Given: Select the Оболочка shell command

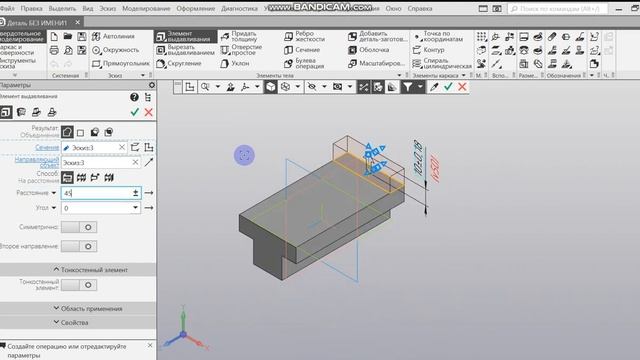Looking at the screenshot, I should [x=369, y=50].
